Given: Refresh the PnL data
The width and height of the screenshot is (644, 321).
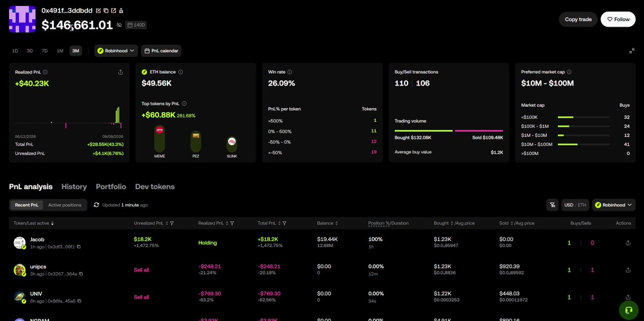Looking at the screenshot, I should pyautogui.click(x=97, y=205).
